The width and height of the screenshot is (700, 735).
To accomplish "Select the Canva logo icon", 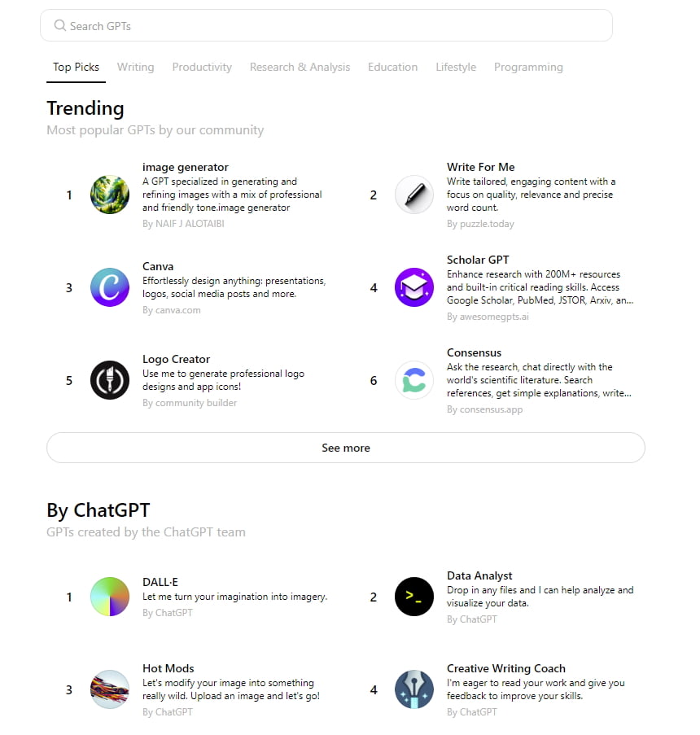I will pos(110,287).
